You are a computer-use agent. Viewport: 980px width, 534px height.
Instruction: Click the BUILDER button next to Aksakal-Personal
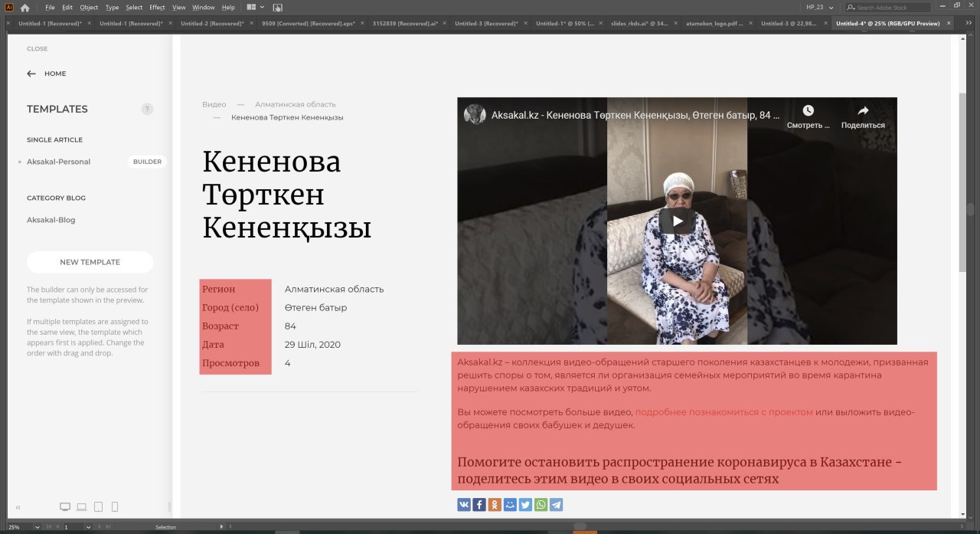147,162
